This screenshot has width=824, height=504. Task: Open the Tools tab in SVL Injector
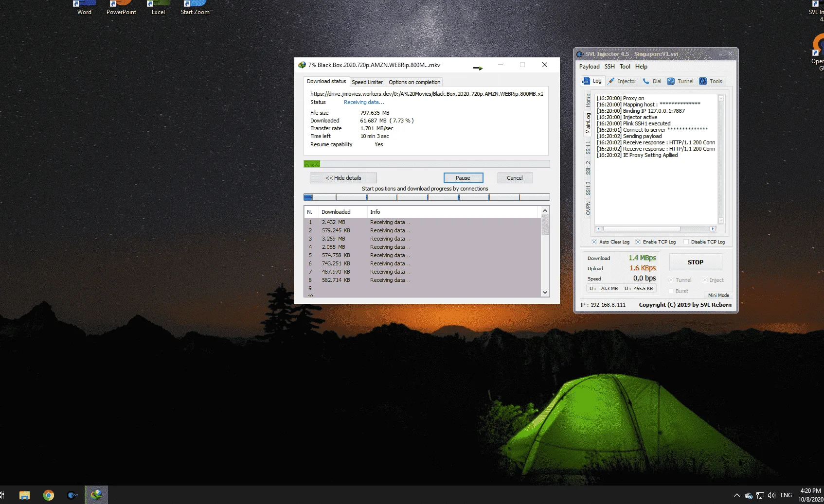[711, 81]
